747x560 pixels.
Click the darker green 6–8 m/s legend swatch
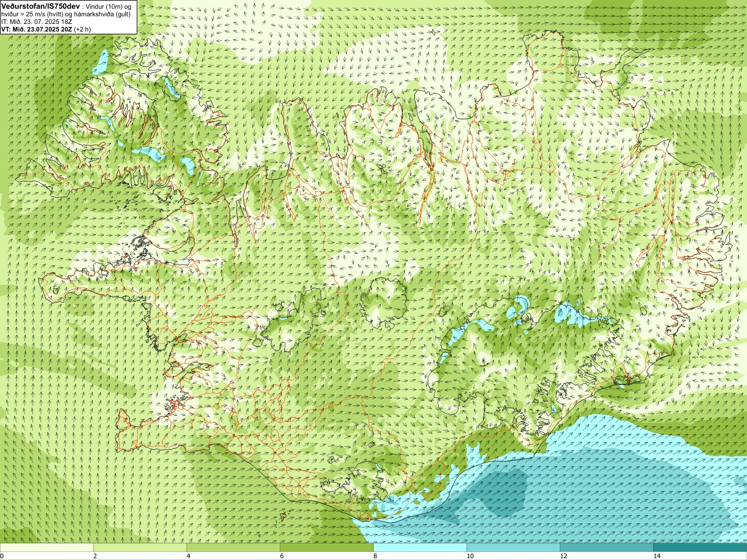(x=327, y=548)
